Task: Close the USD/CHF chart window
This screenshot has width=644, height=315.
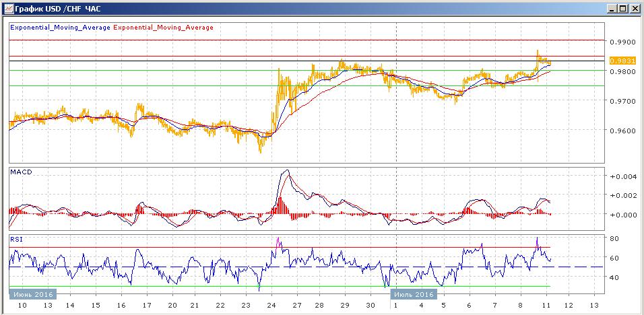Action: click(x=635, y=8)
